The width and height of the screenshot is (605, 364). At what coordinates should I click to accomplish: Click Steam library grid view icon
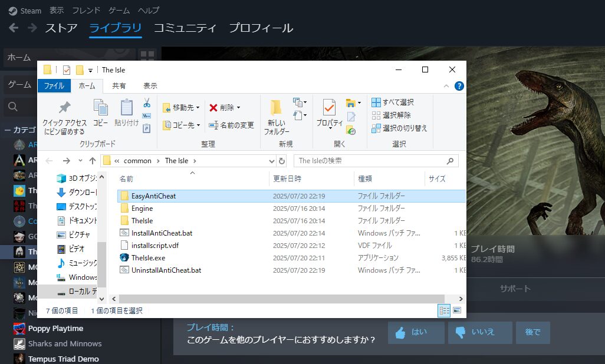click(x=147, y=57)
